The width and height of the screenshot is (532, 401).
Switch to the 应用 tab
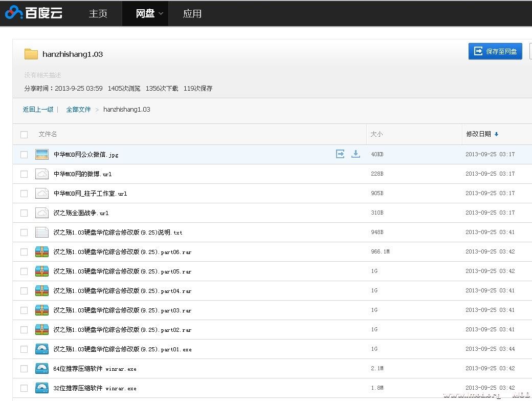tap(192, 14)
